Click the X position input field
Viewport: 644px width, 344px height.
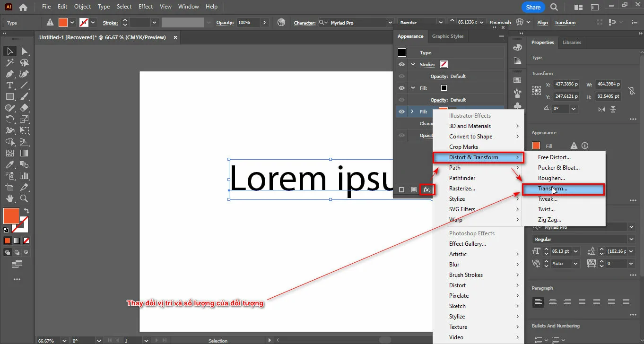coord(567,85)
